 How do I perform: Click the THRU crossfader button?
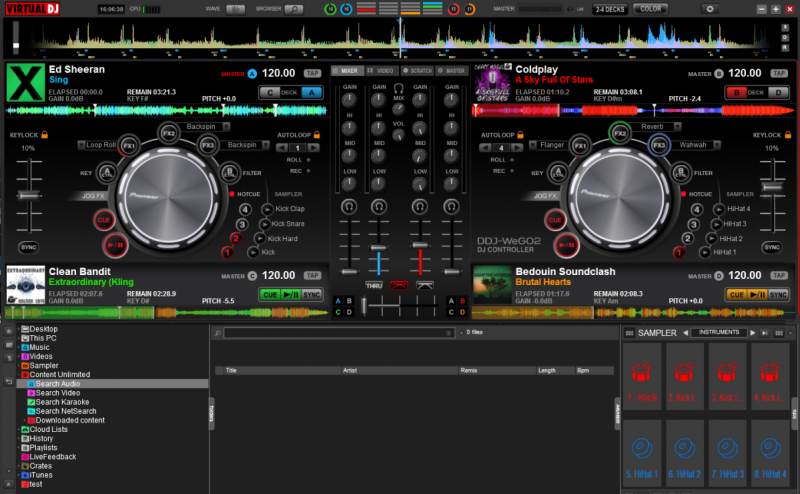coord(373,286)
